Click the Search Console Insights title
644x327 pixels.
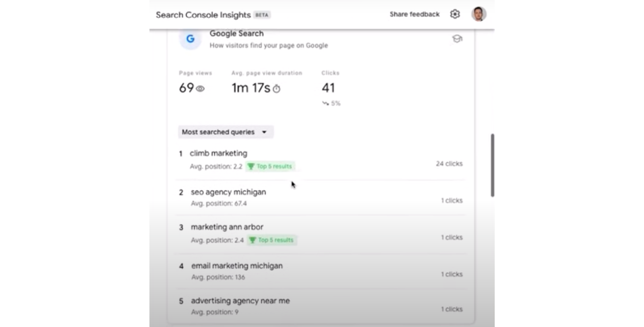point(203,15)
